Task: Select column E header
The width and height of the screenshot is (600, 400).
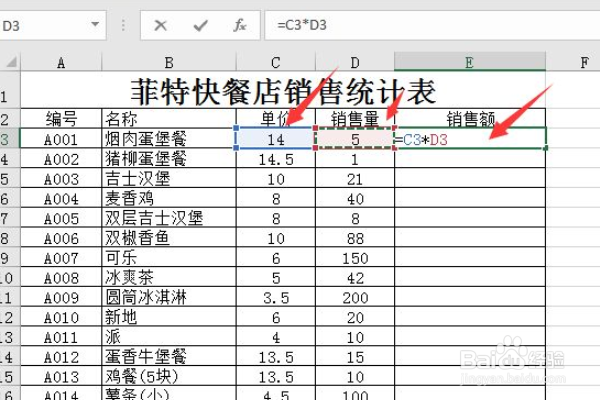Action: (x=470, y=62)
